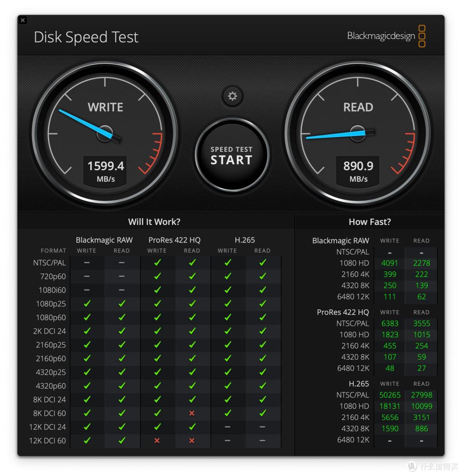
Task: Click the 2K DCI 24 ProRes write checkmark
Action: tap(157, 331)
